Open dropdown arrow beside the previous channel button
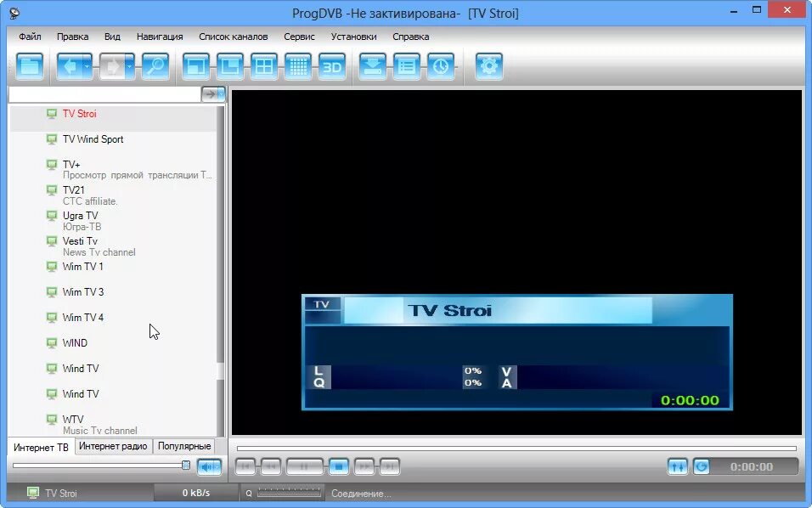This screenshot has height=508, width=812. point(87,66)
